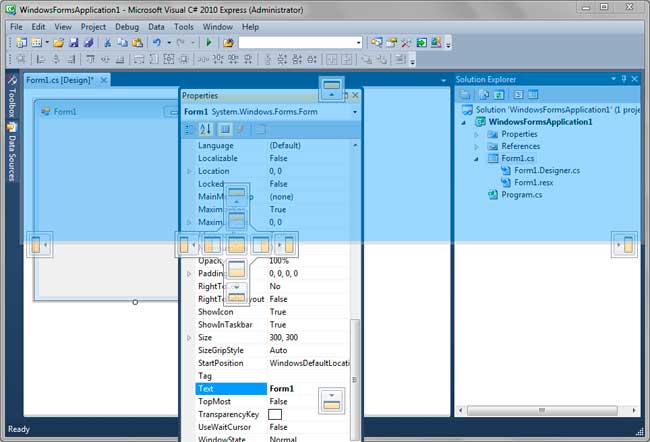Image resolution: width=650 pixels, height=442 pixels.
Task: Open the Debug menu
Action: (x=127, y=26)
